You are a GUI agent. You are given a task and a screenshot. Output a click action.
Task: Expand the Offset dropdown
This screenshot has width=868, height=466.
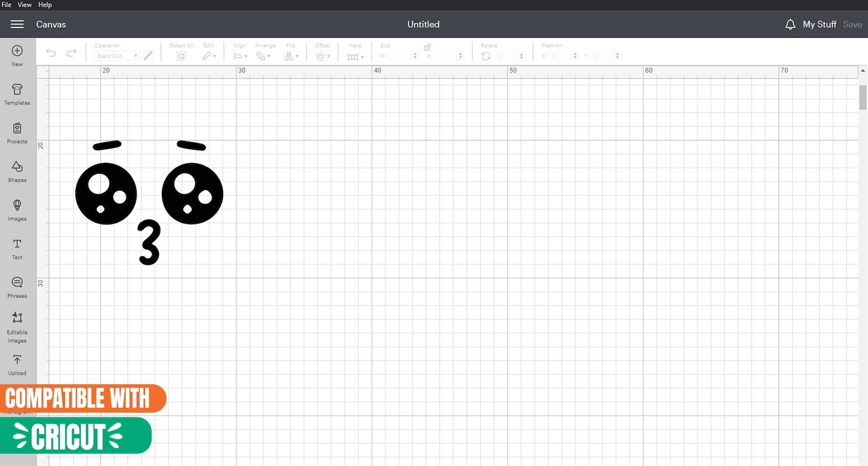point(322,56)
